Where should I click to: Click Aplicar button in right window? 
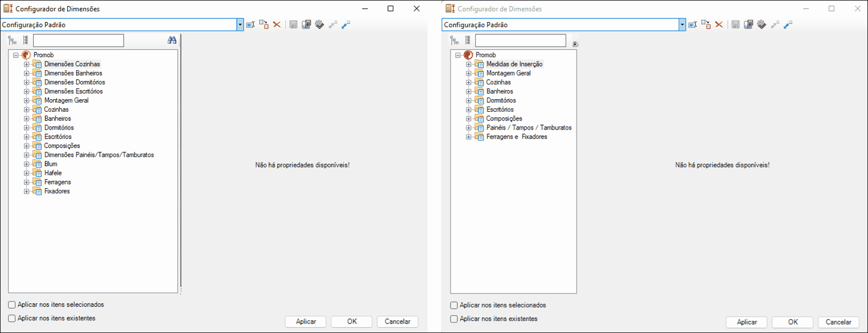click(747, 322)
